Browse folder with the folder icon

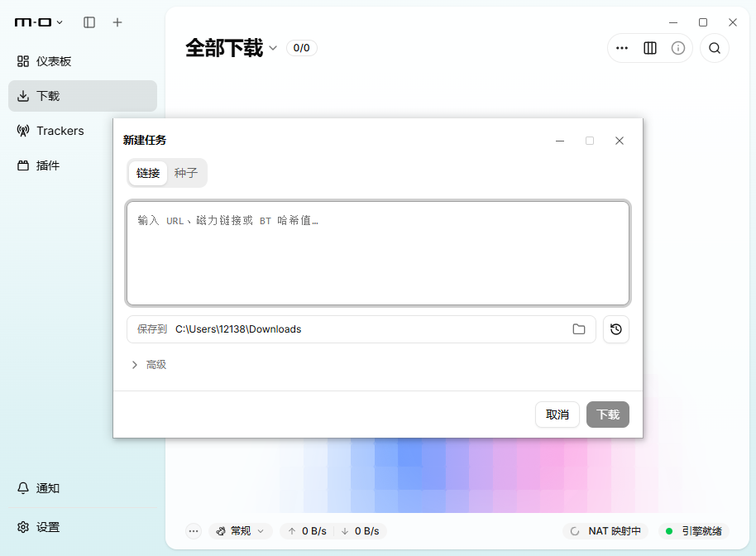[578, 328]
